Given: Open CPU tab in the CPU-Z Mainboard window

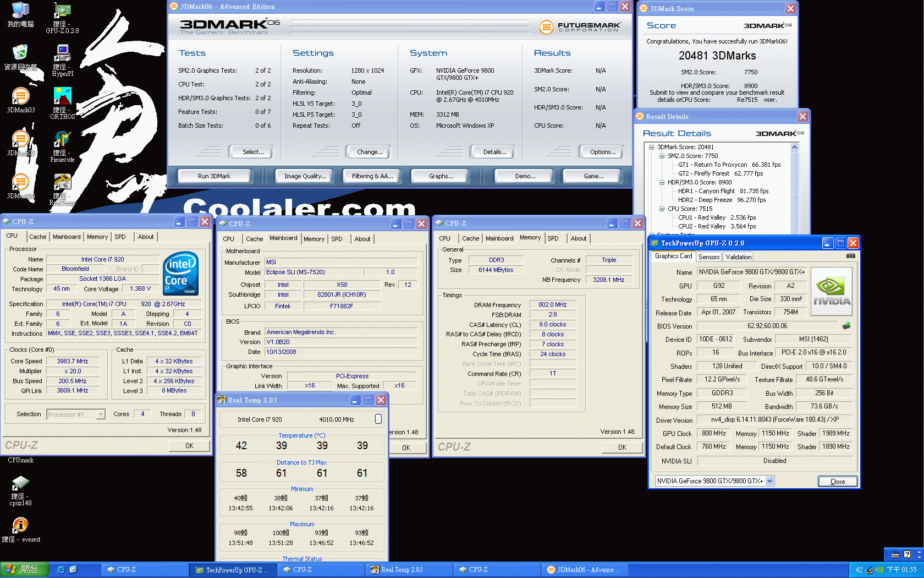Looking at the screenshot, I should pos(229,239).
